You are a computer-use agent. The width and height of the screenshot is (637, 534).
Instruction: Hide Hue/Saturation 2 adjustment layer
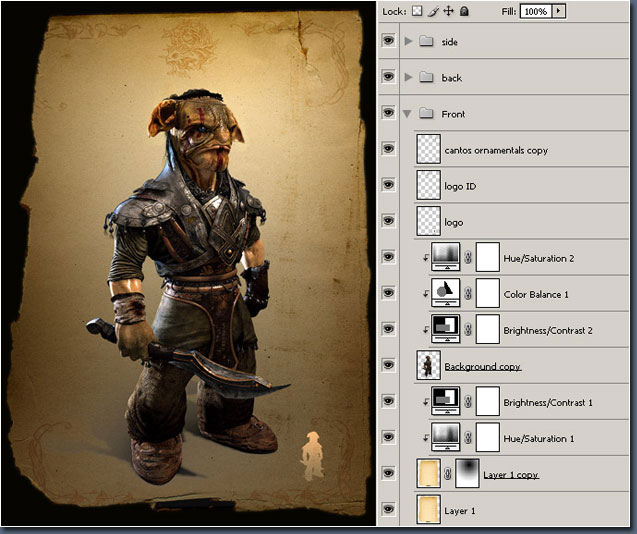388,257
